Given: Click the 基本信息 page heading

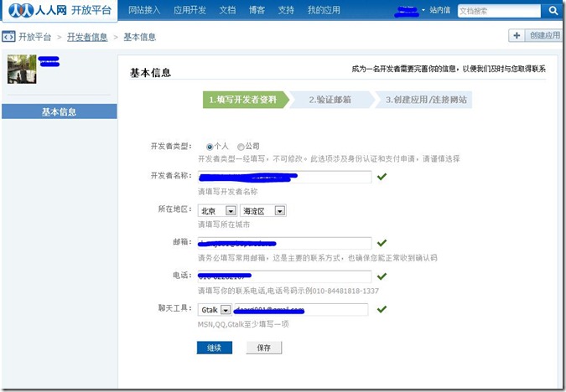Looking at the screenshot, I should pos(150,73).
